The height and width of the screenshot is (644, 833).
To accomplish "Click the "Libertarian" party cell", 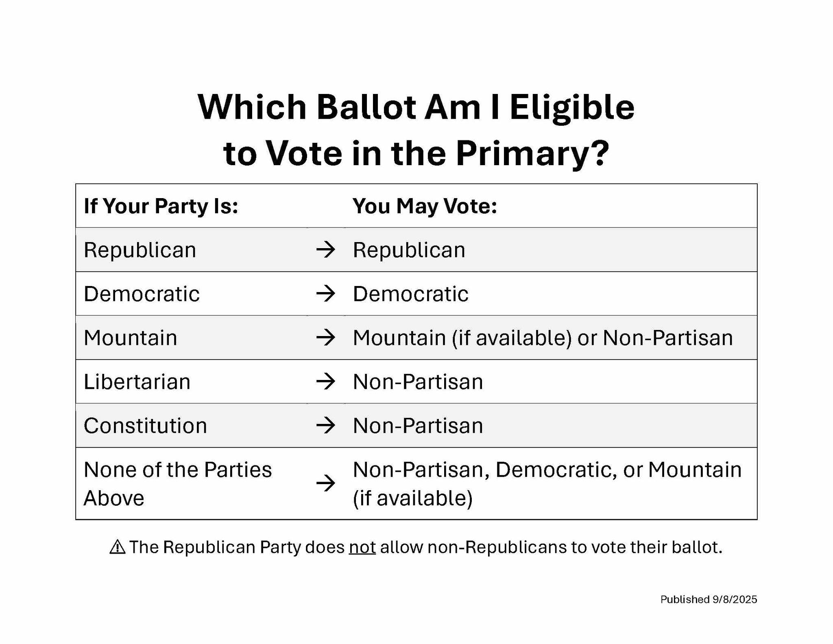I will tap(137, 382).
